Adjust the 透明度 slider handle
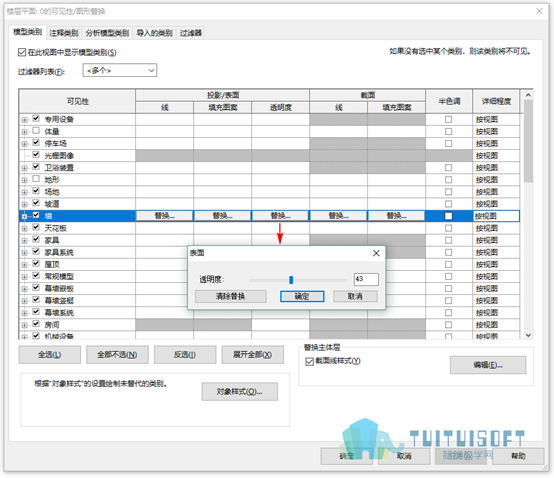This screenshot has width=554, height=478. point(291,280)
